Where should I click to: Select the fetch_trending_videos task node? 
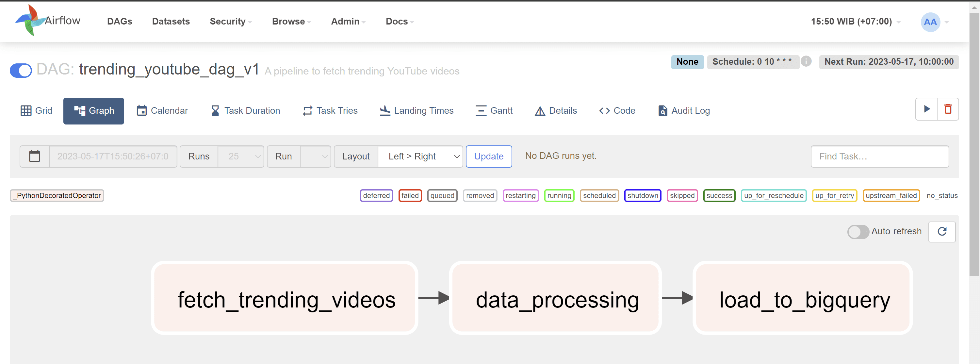tap(285, 298)
